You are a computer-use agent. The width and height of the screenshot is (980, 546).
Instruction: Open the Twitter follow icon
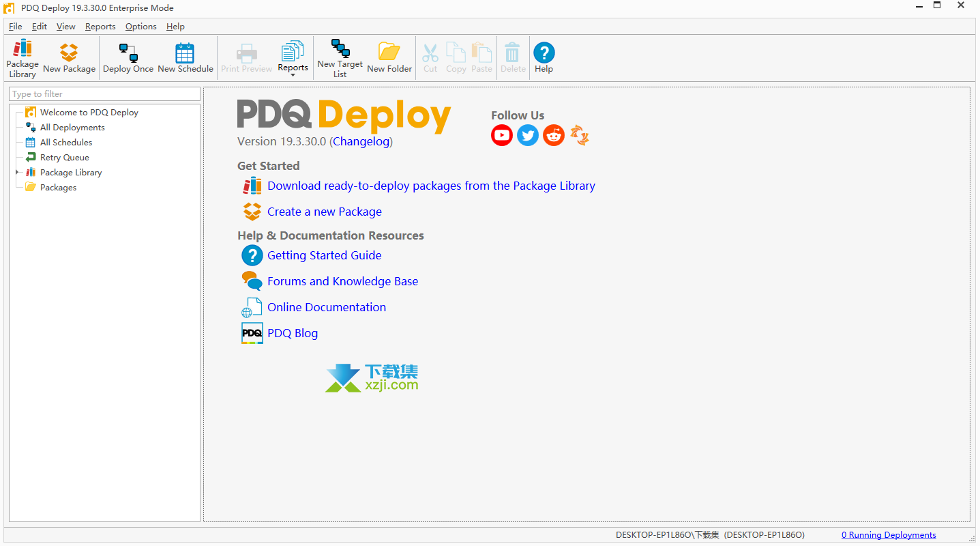tap(528, 135)
